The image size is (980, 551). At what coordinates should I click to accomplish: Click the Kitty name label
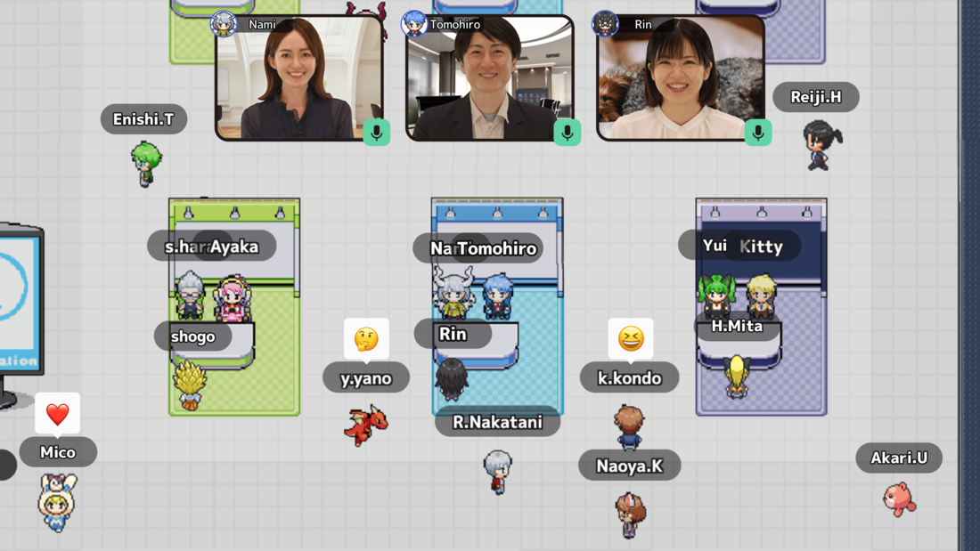761,247
